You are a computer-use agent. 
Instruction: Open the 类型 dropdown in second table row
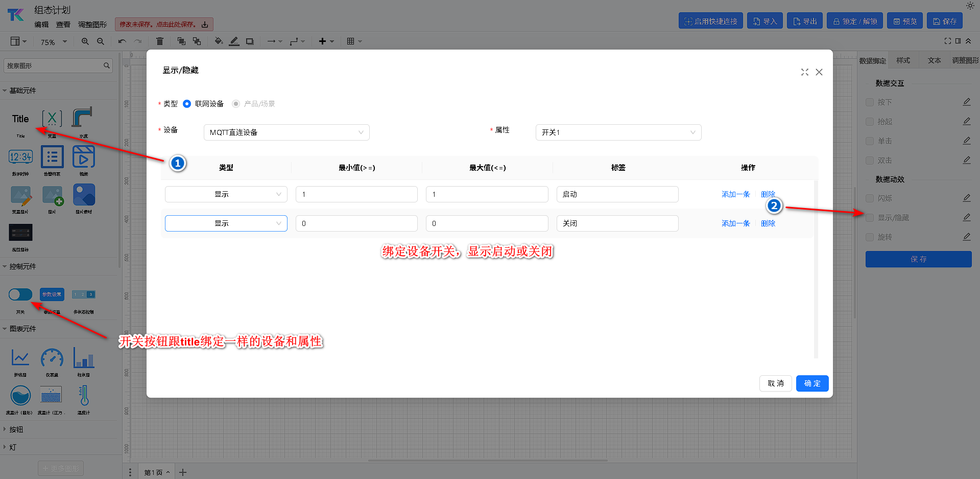point(226,223)
